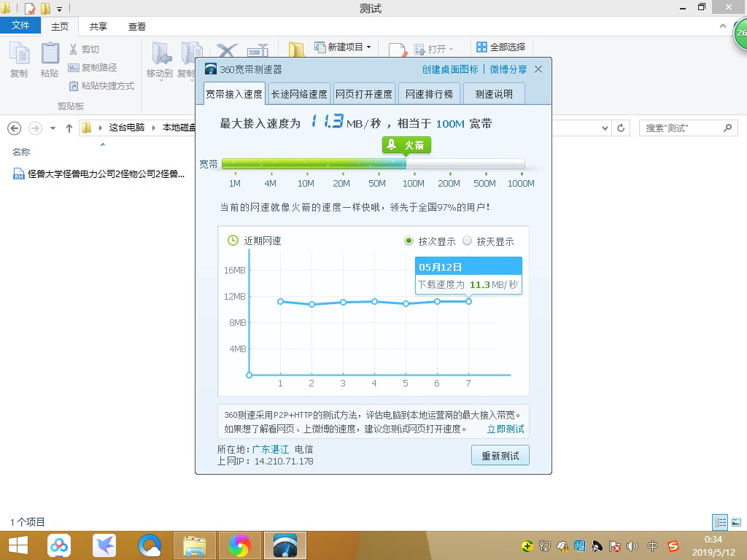Viewport: 747px width, 560px height.
Task: Click data point 7 on speed chart
Action: tap(469, 301)
